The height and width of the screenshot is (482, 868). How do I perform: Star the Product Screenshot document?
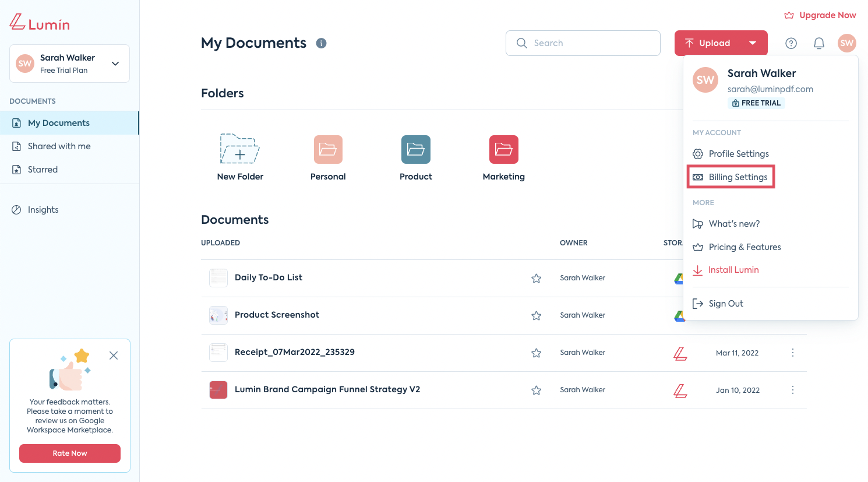point(537,316)
